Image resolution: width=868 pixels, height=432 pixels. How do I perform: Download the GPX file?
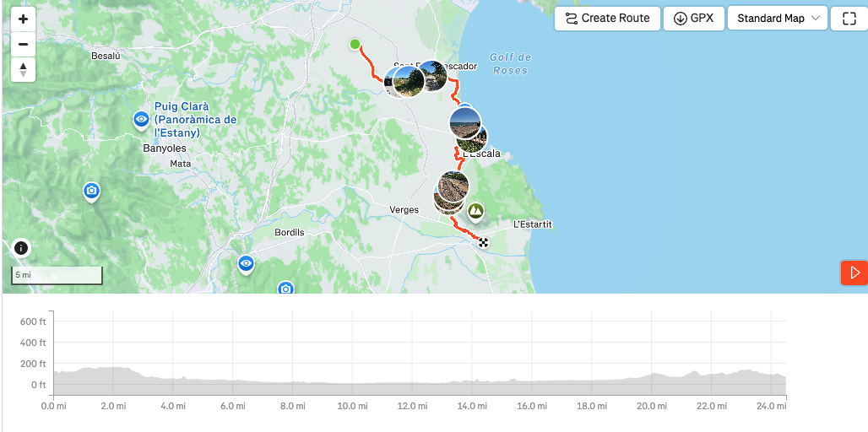(x=694, y=19)
